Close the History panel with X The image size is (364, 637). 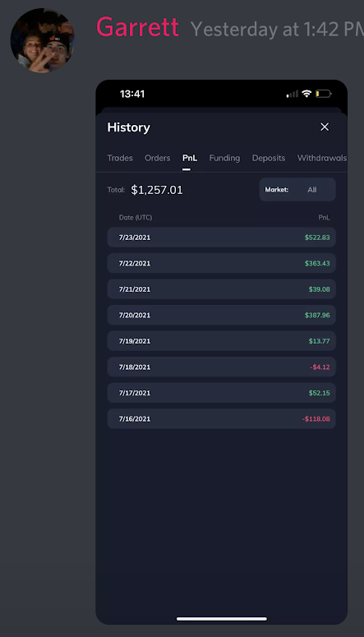(x=325, y=127)
